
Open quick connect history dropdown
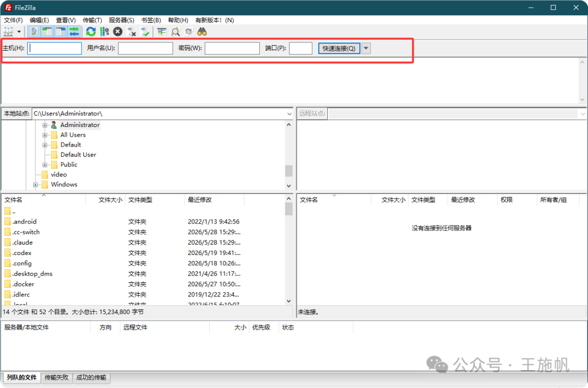pyautogui.click(x=366, y=48)
